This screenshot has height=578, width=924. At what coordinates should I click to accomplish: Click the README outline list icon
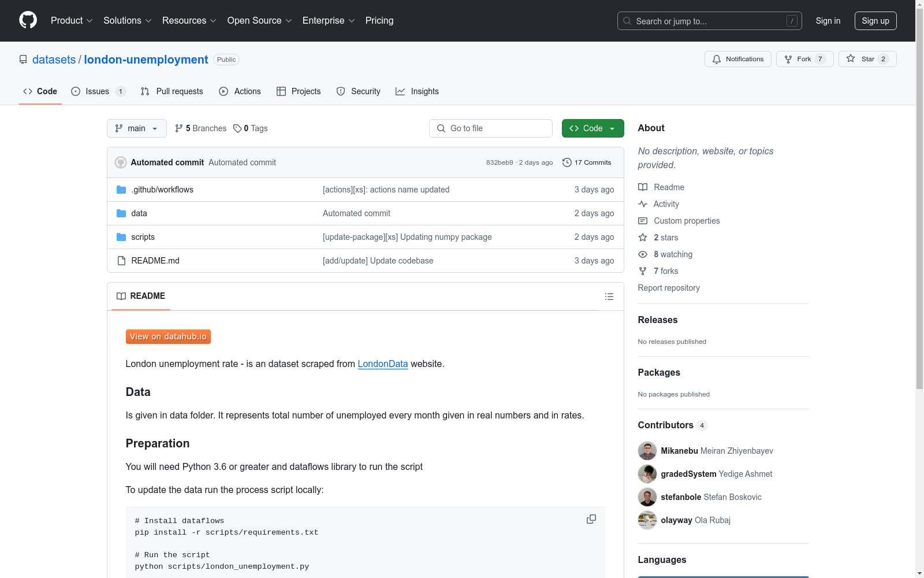(x=609, y=297)
